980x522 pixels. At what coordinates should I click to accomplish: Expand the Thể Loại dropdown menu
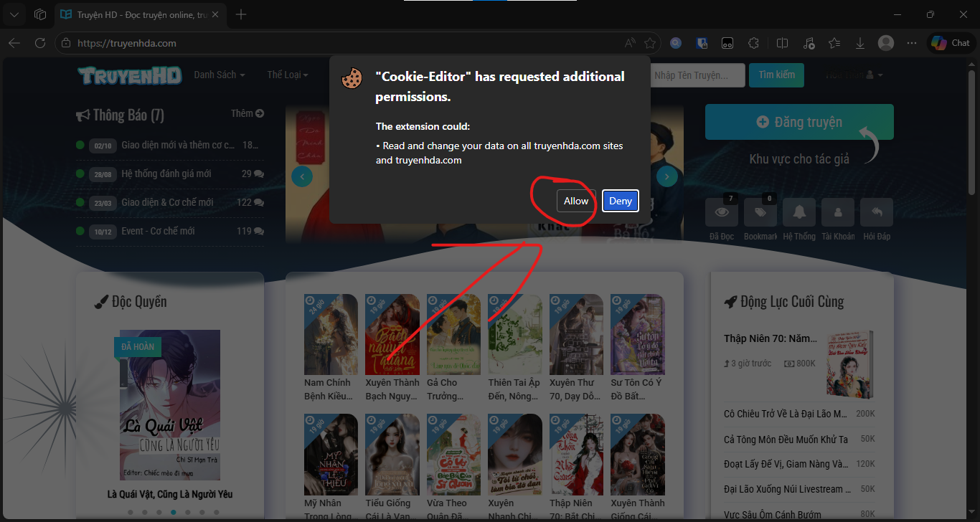pos(288,75)
